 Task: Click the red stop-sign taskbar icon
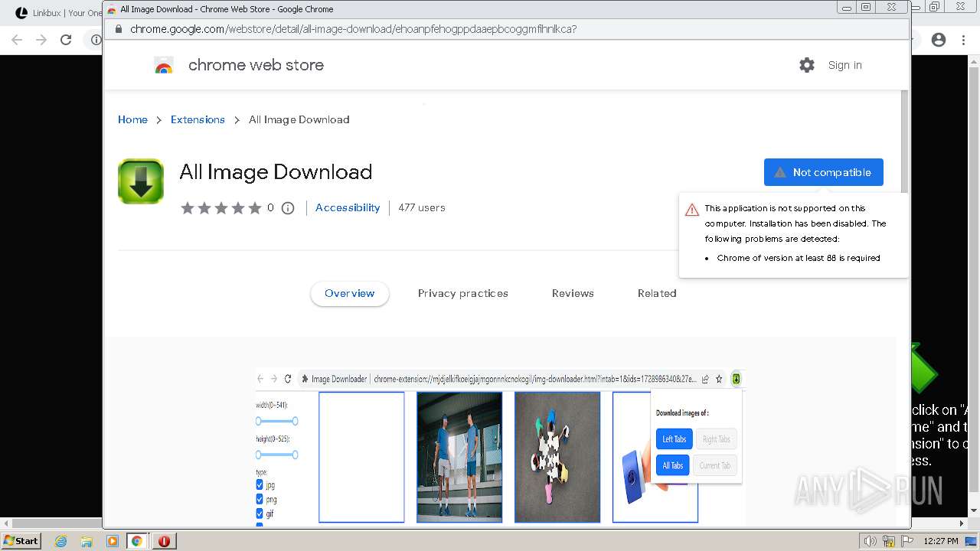click(x=164, y=541)
